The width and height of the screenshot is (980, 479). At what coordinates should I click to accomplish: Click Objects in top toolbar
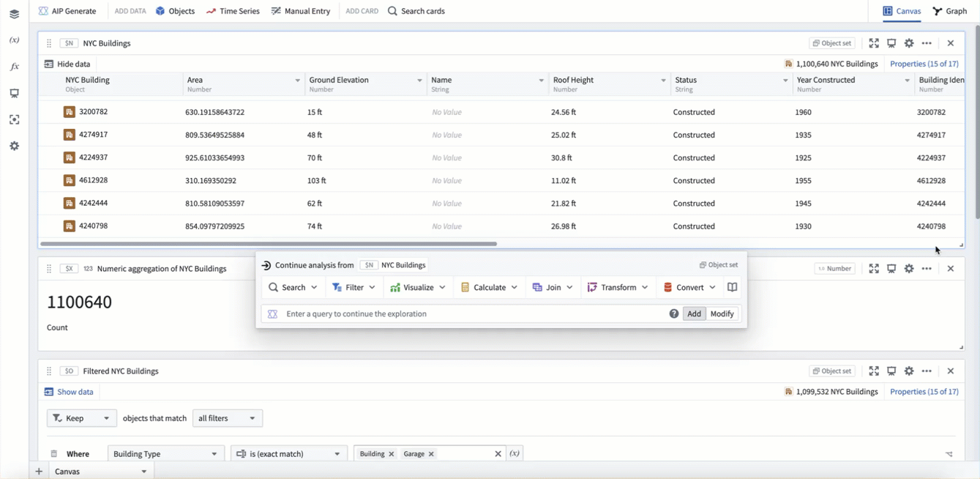[175, 11]
